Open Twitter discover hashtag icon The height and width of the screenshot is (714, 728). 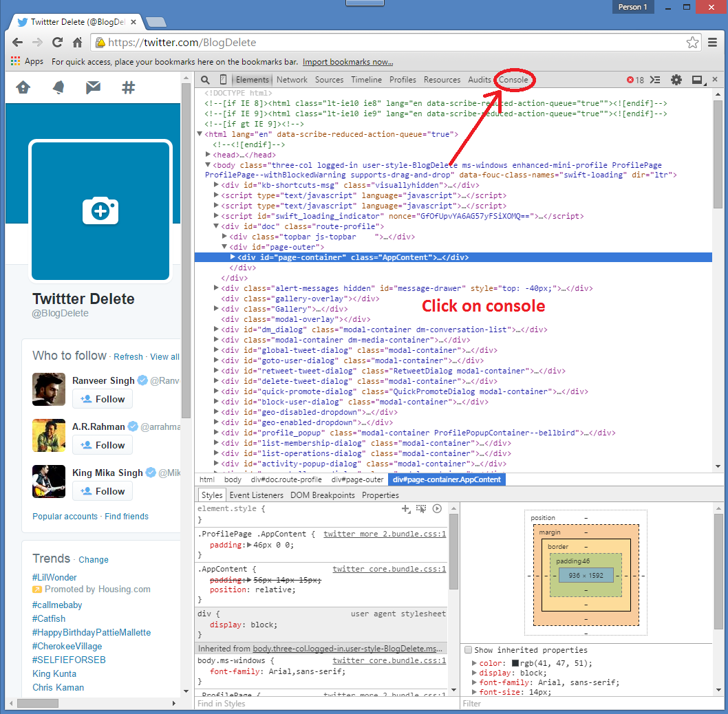pyautogui.click(x=128, y=87)
